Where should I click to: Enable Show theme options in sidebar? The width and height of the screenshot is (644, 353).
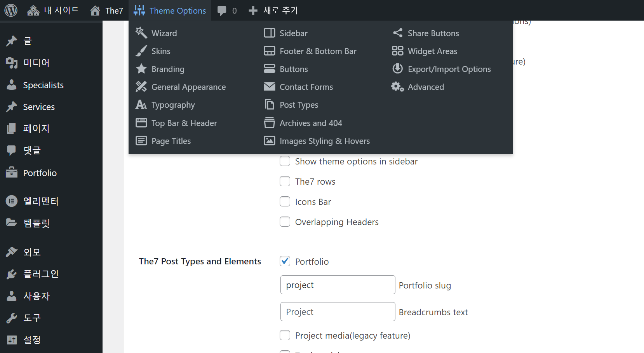tap(285, 161)
